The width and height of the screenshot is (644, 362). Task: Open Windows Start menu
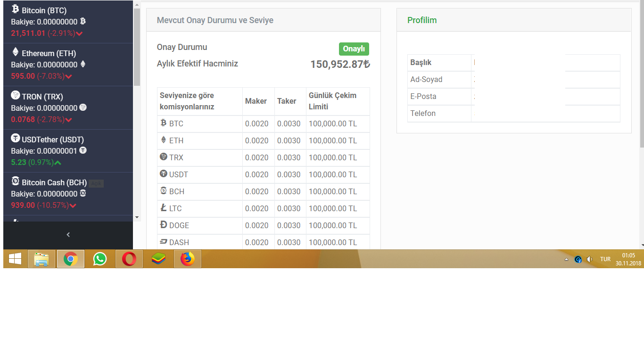(x=15, y=259)
